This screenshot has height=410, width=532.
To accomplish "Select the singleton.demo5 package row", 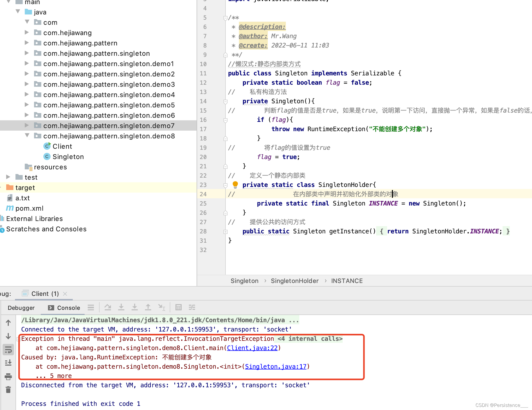I will coord(98,105).
